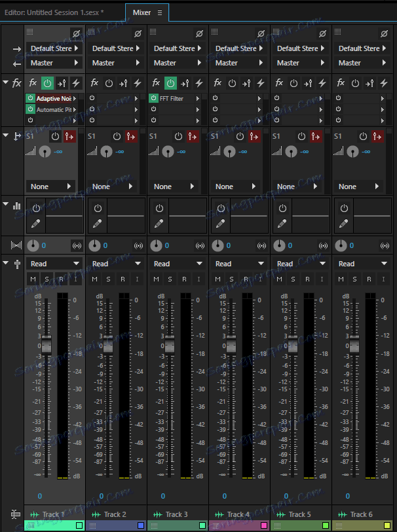Screen dimensions: 397x532
Task: Toggle S1 send power on Track 2
Action: pos(117,136)
